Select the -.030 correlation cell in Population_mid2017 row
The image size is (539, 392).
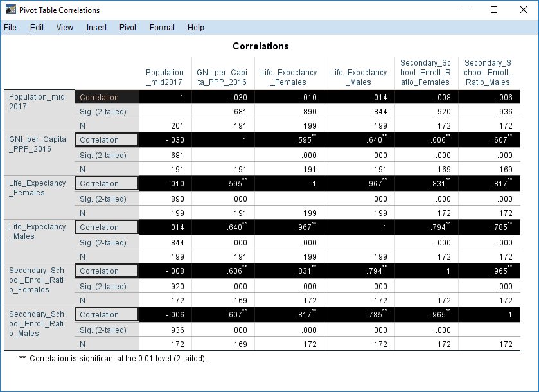tap(223, 97)
